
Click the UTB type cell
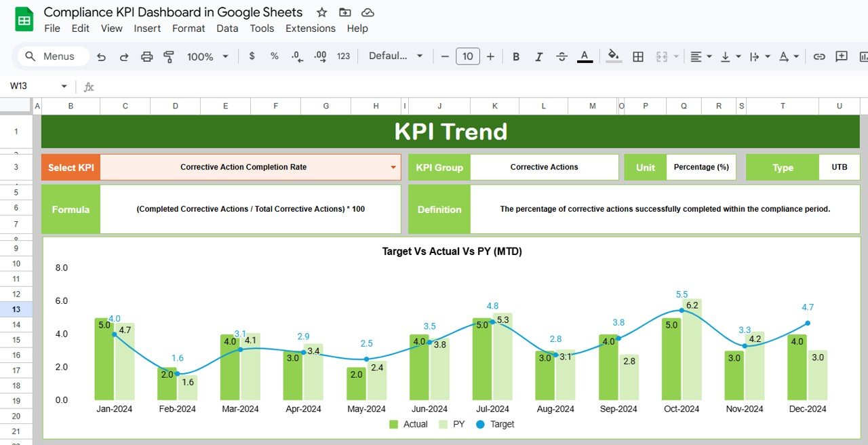coord(840,168)
